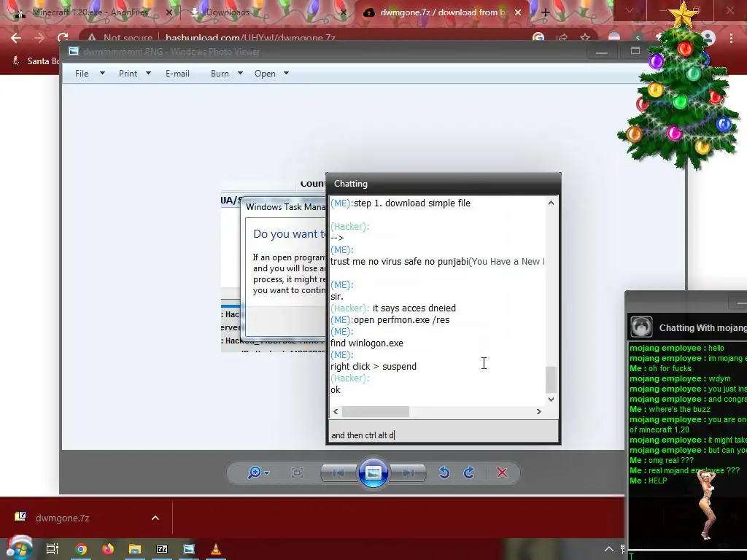Click the Chatting window down-scroll arrow
The height and width of the screenshot is (560, 747).
(551, 400)
